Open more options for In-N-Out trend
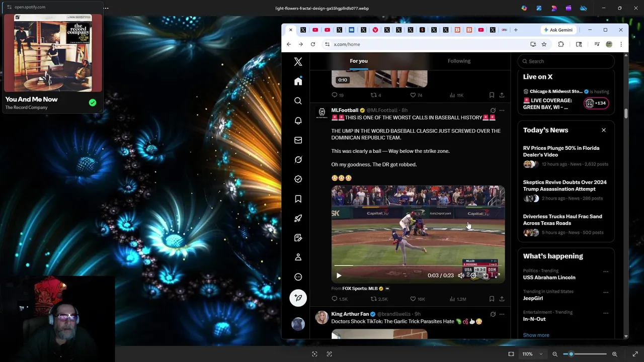Image resolution: width=644 pixels, height=362 pixels. (x=606, y=313)
